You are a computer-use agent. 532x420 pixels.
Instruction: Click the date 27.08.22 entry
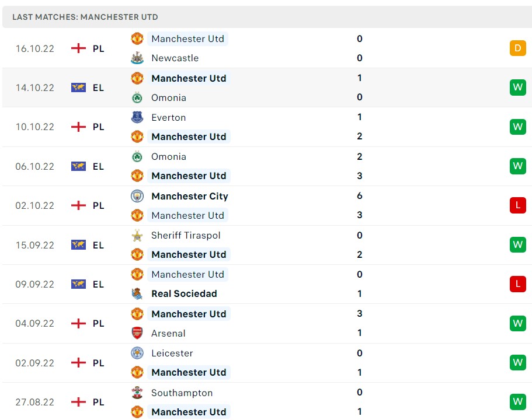[x=35, y=402]
